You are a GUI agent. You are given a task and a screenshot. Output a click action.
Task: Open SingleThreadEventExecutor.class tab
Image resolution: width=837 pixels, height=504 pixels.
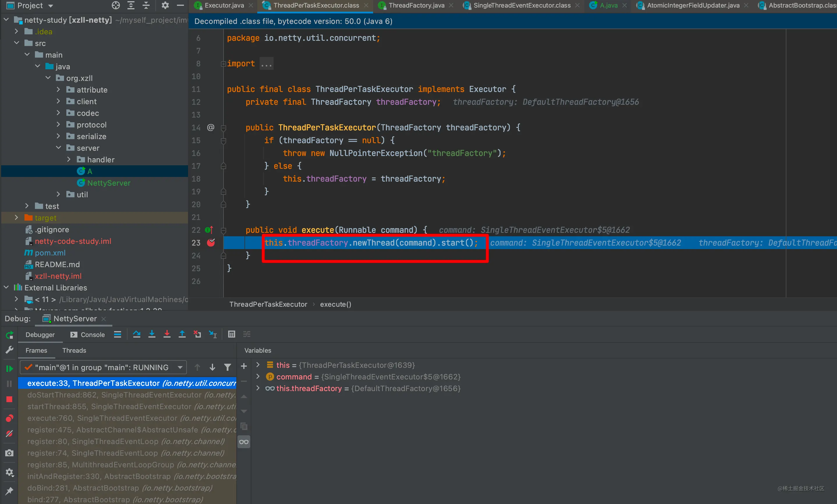(522, 6)
